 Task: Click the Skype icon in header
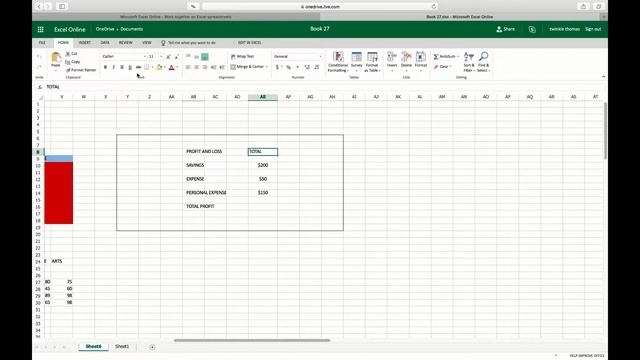(532, 29)
